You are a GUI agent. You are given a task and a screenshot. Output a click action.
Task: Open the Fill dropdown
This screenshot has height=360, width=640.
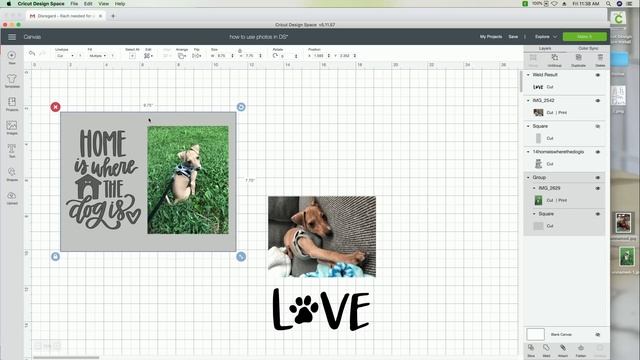pyautogui.click(x=98, y=56)
